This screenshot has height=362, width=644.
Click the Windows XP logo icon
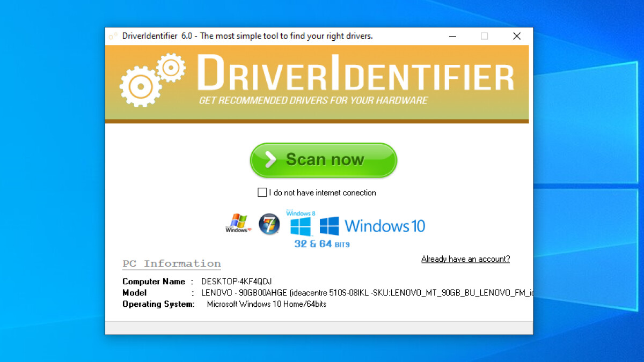pos(238,223)
